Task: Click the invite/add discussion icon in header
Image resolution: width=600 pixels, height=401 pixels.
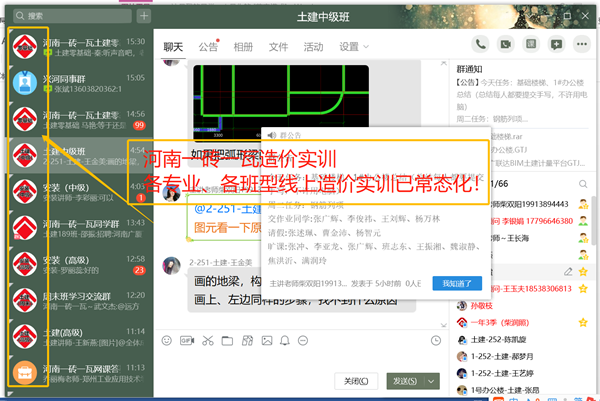Action: 556,44
